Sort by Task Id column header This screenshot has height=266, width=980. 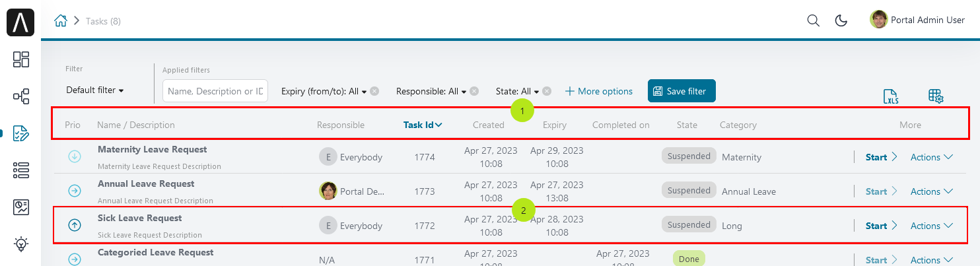[423, 125]
